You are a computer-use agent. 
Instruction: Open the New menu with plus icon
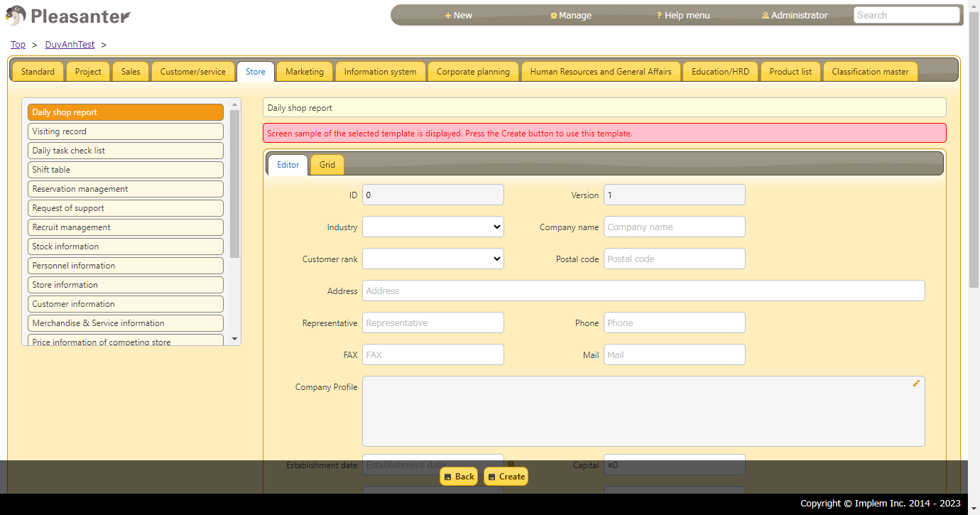458,16
